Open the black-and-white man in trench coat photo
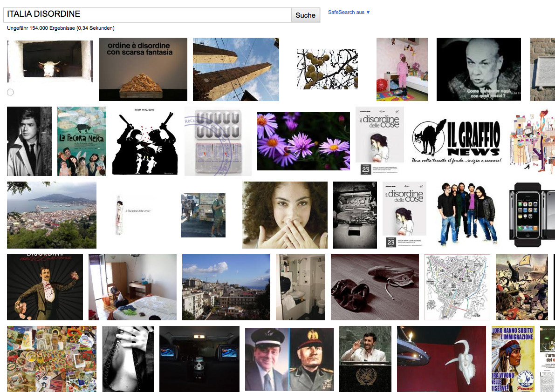 point(29,142)
